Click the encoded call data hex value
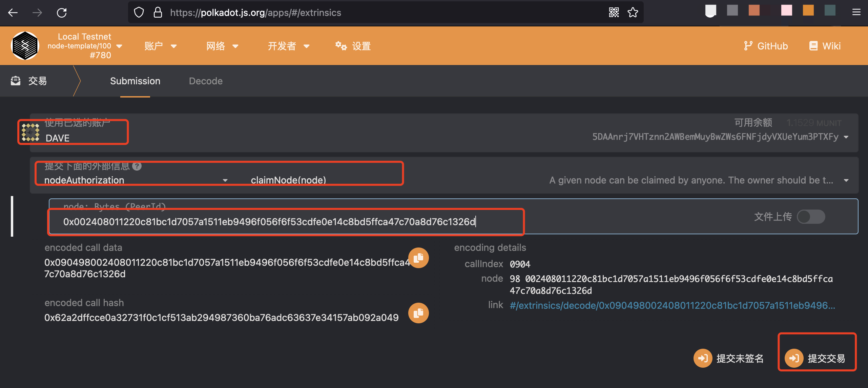This screenshot has height=388, width=868. coord(227,268)
